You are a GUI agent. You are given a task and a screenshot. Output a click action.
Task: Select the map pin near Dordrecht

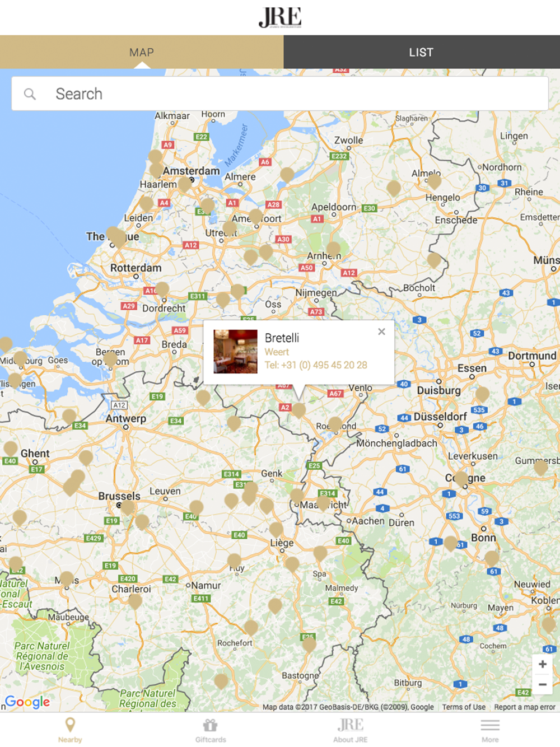tap(162, 290)
